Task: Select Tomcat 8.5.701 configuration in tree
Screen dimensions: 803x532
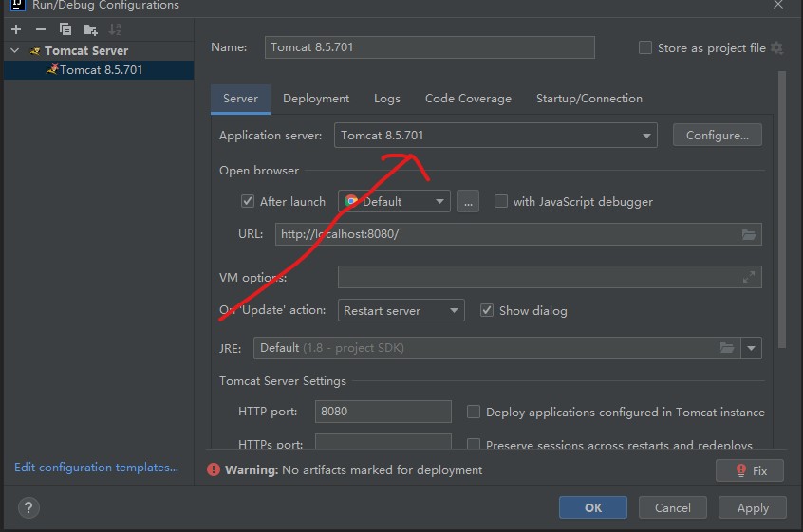Action: (99, 69)
